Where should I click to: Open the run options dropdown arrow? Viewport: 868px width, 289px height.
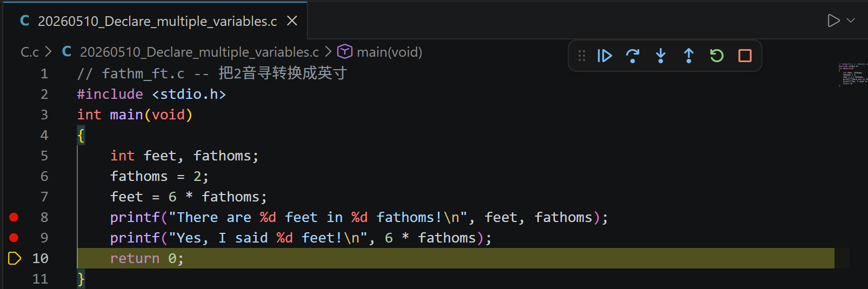click(851, 21)
